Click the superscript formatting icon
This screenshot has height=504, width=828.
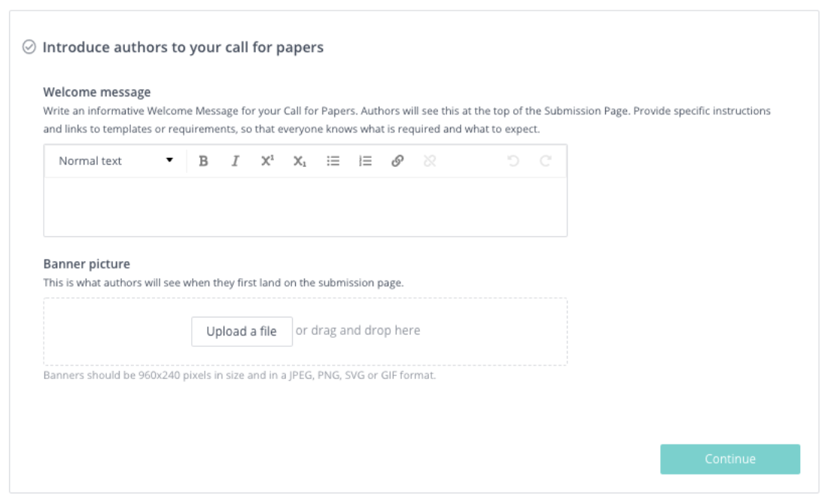pos(268,160)
